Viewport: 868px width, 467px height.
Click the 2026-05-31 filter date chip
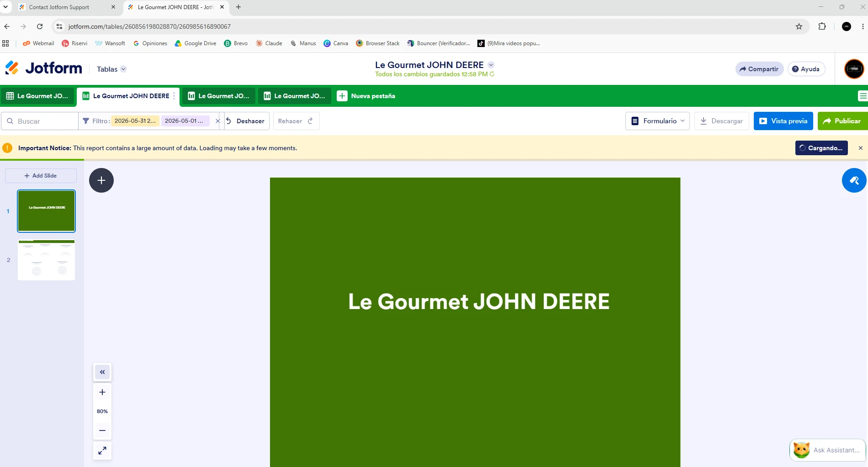pyautogui.click(x=135, y=121)
